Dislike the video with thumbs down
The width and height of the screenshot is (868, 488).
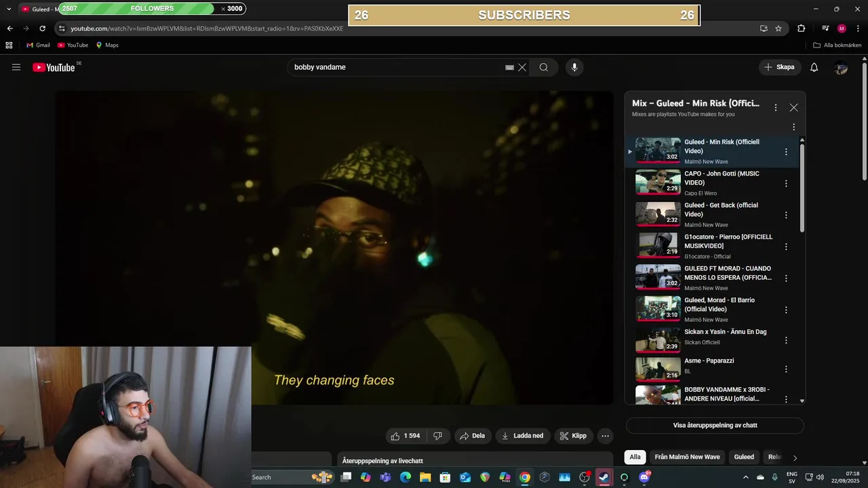point(437,436)
